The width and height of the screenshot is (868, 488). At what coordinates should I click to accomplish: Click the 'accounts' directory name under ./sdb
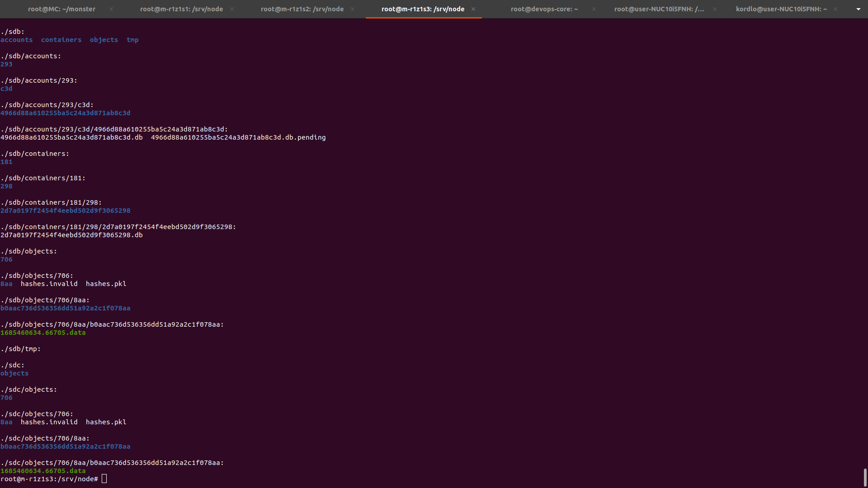pos(16,40)
